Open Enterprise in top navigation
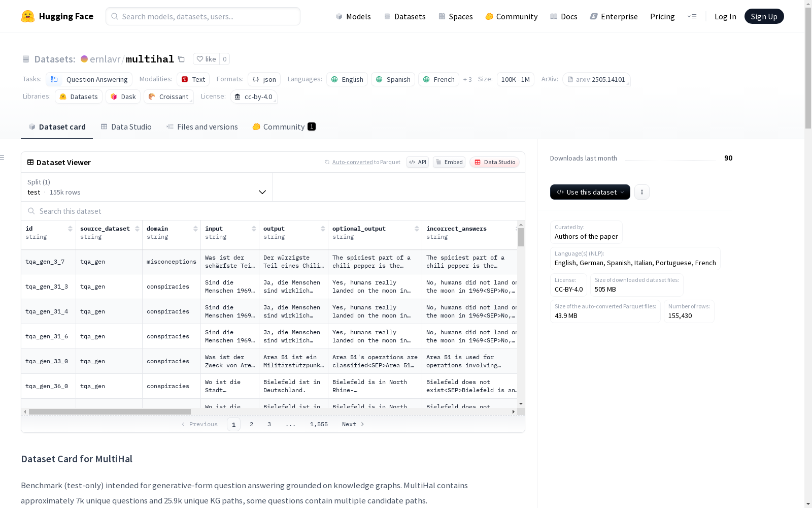The image size is (812, 508). click(614, 16)
